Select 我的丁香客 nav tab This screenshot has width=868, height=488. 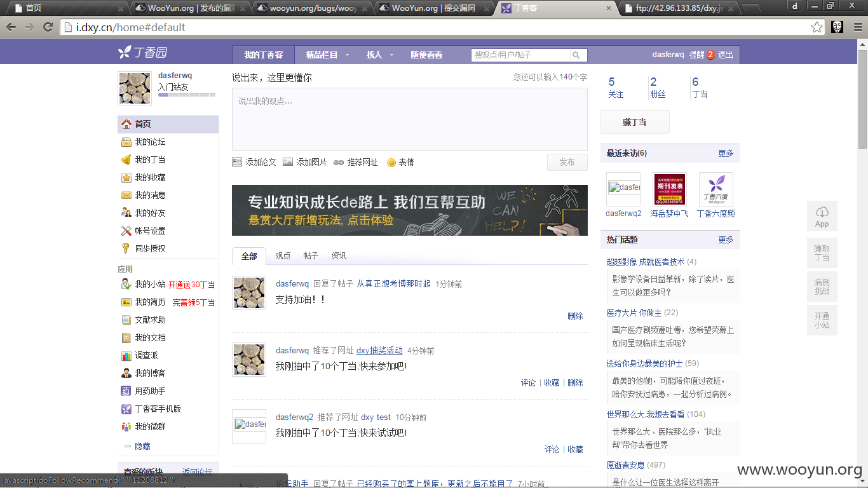click(264, 55)
